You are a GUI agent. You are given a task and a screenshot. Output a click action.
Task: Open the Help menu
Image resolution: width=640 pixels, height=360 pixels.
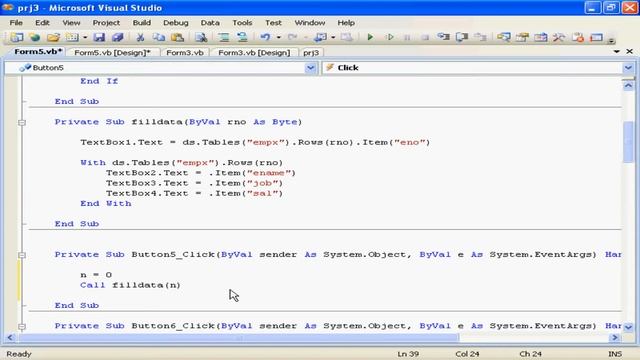(346, 23)
